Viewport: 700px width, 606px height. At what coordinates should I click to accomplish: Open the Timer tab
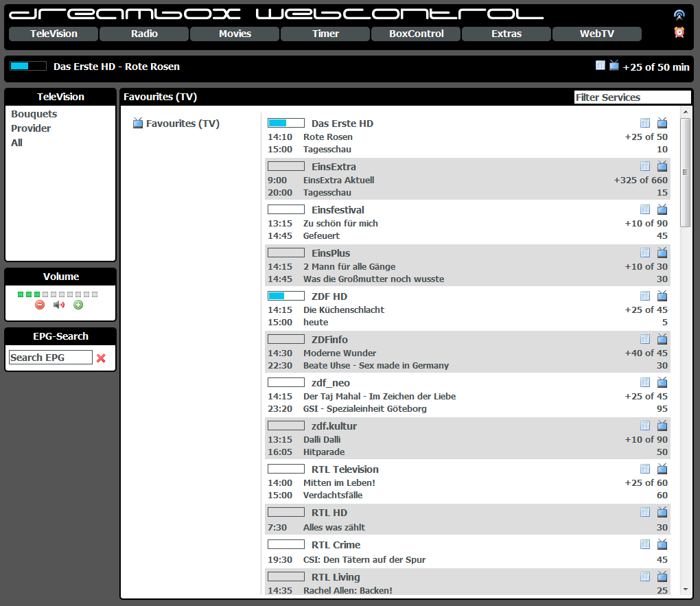(325, 34)
